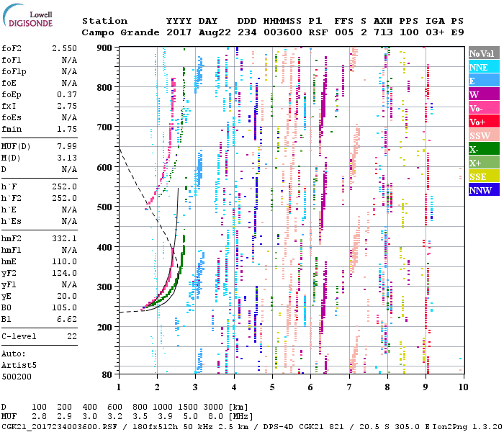
Task: Click the NNE cyan legend swatch
Action: [484, 67]
